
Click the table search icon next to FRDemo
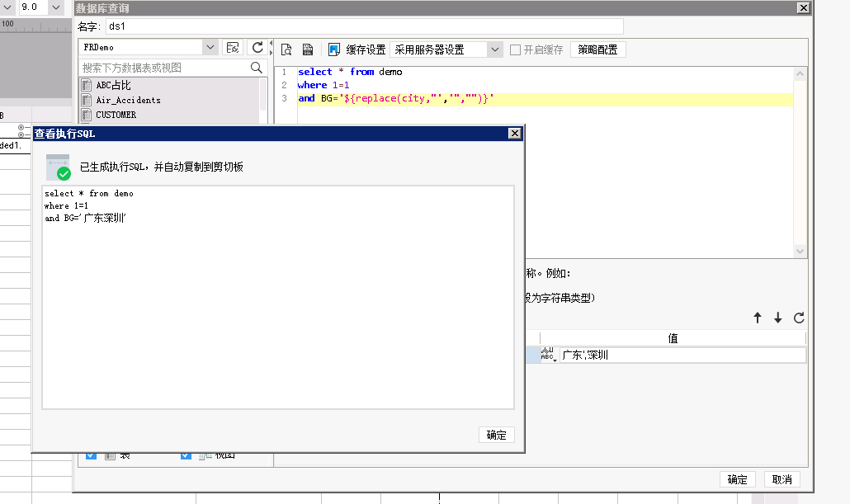point(233,48)
